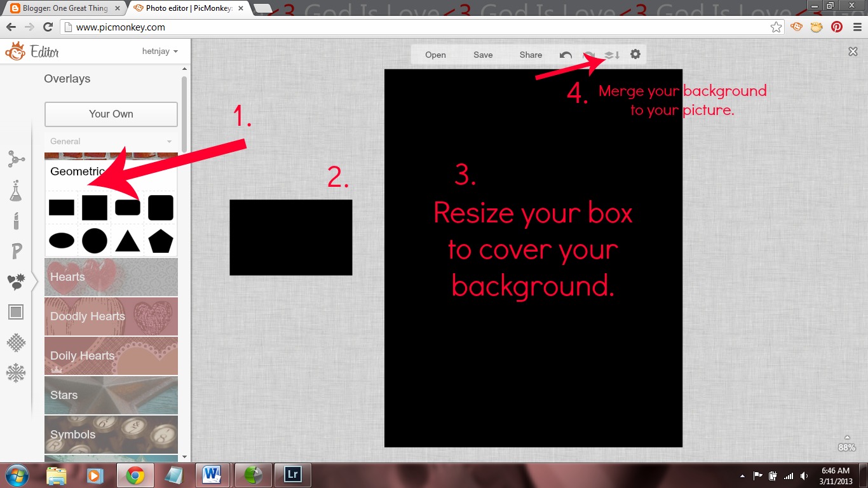Add the black circle geometric overlay

coord(94,241)
